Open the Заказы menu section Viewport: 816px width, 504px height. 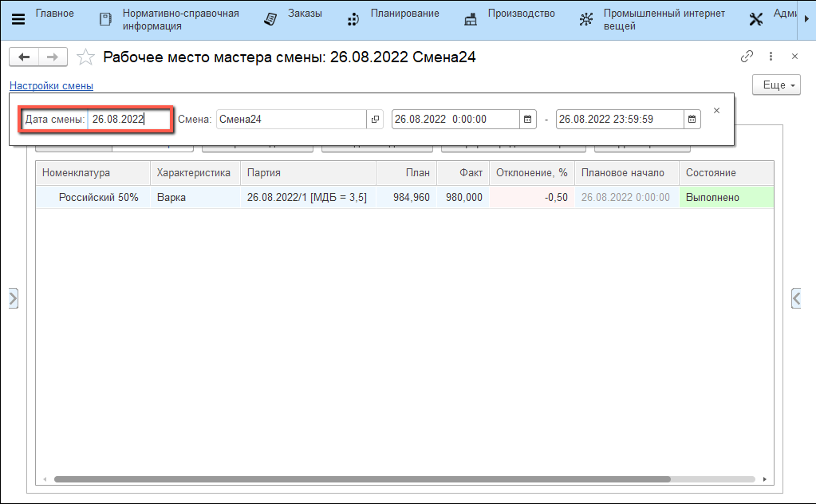(293, 19)
